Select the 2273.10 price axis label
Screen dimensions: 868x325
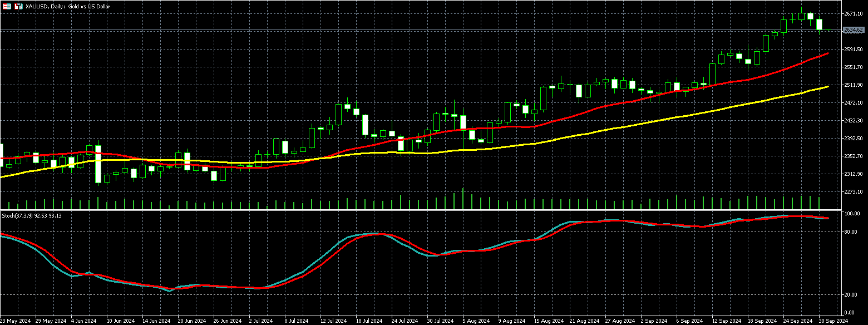pos(853,192)
